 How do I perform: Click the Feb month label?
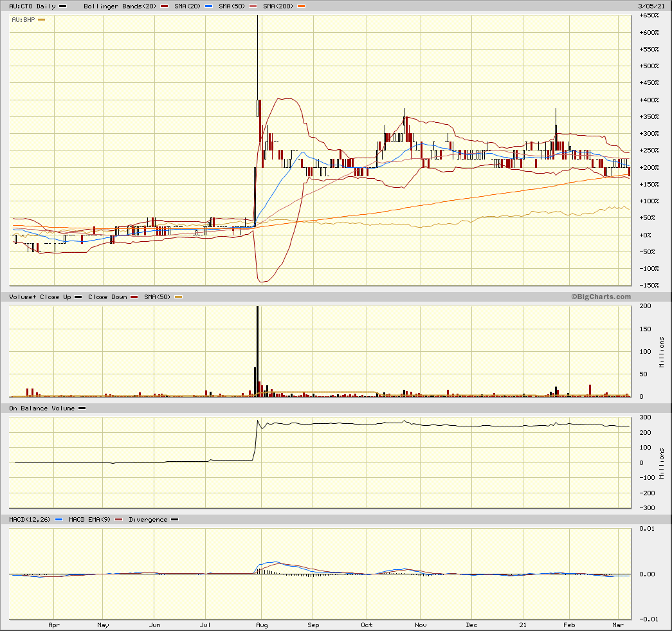(569, 625)
